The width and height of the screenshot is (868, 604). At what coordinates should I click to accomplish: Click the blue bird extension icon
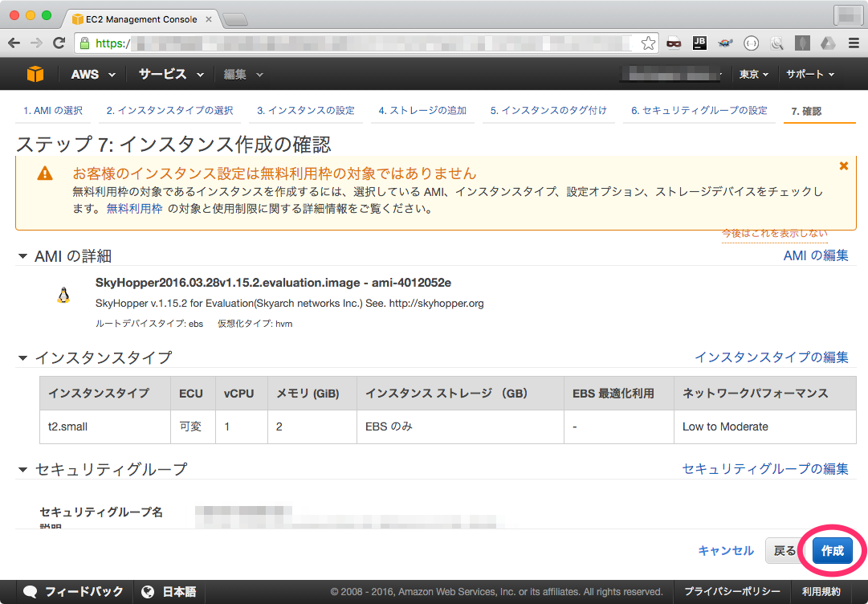tap(725, 43)
